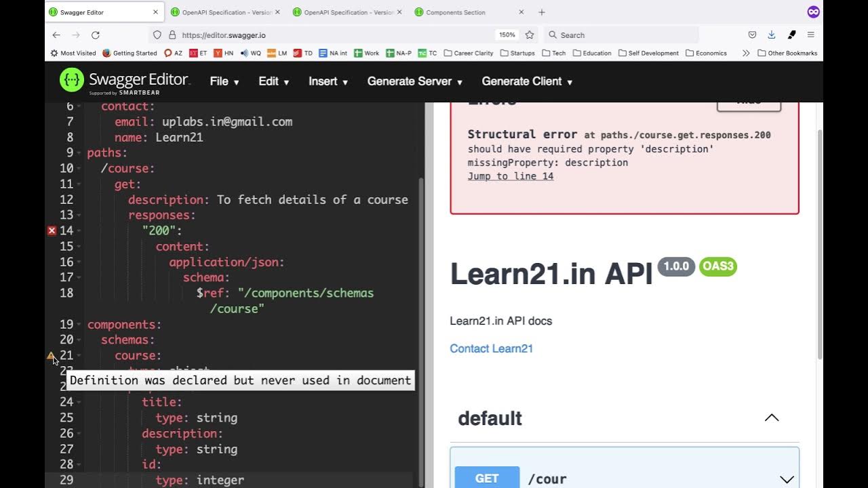Image resolution: width=868 pixels, height=488 pixels.
Task: Fold the responses block at line 13
Action: click(79, 216)
